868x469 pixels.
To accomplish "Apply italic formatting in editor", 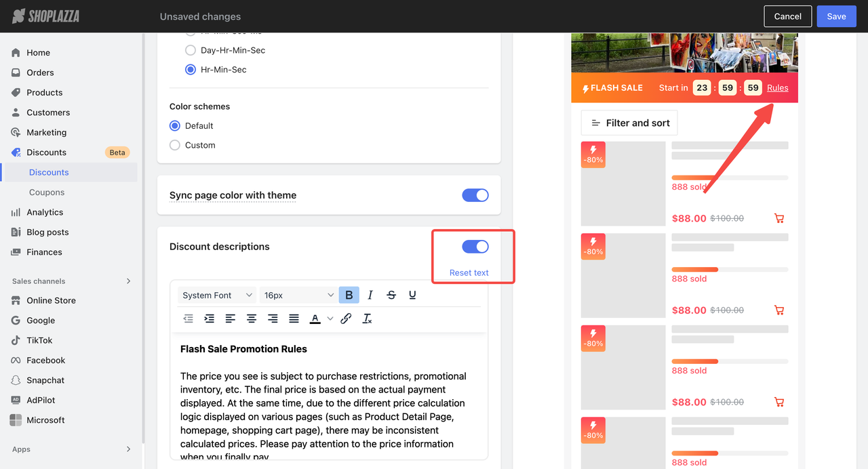I will tap(370, 295).
